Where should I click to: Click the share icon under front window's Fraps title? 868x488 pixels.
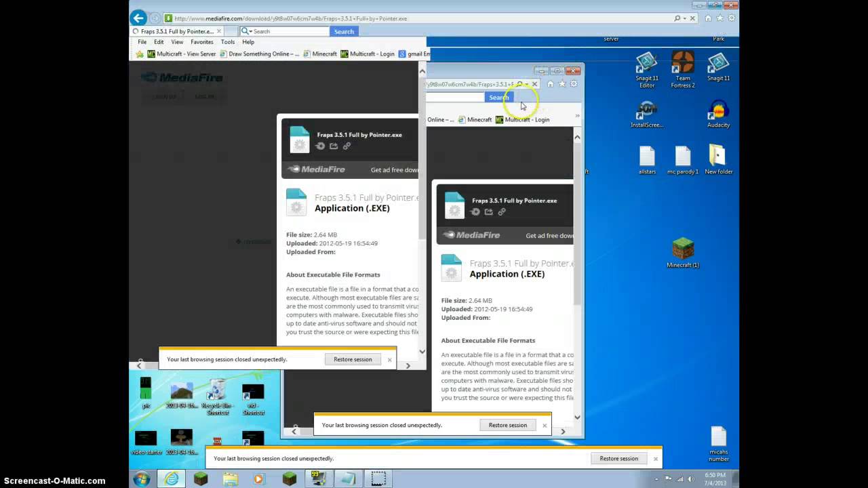pyautogui.click(x=488, y=211)
